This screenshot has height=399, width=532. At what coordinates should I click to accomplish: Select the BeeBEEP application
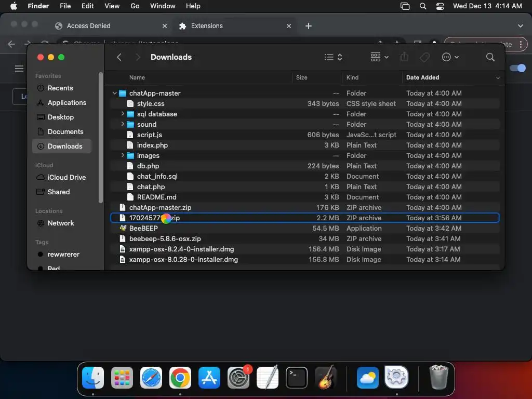pyautogui.click(x=305, y=229)
